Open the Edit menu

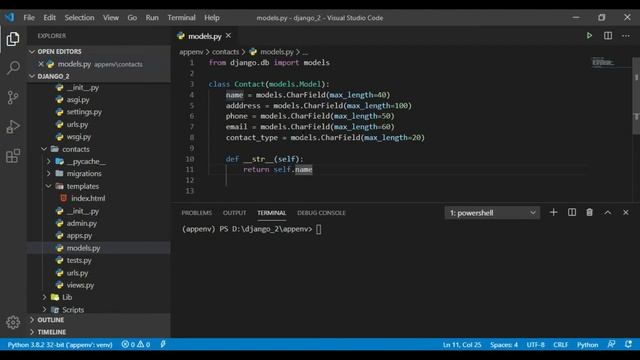tap(49, 18)
